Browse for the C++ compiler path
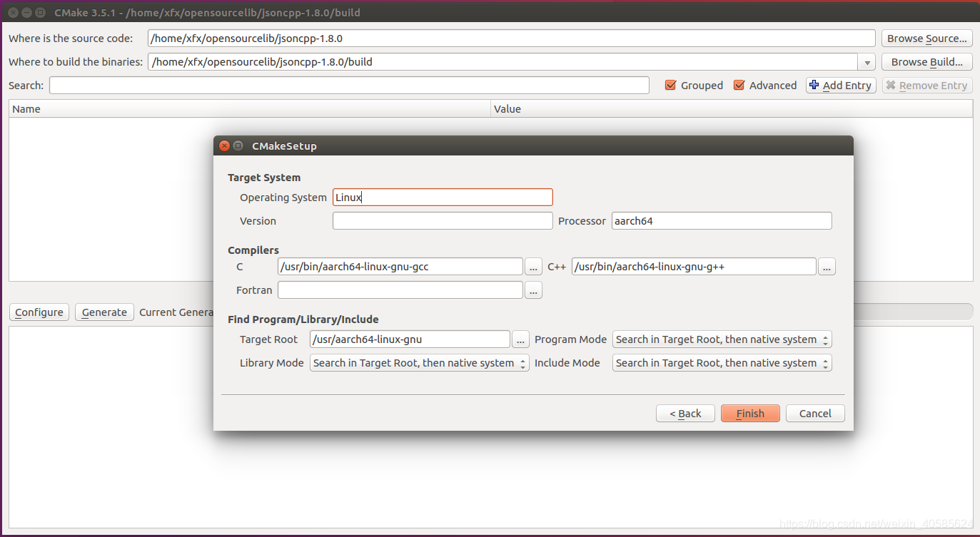The width and height of the screenshot is (980, 537). click(827, 267)
